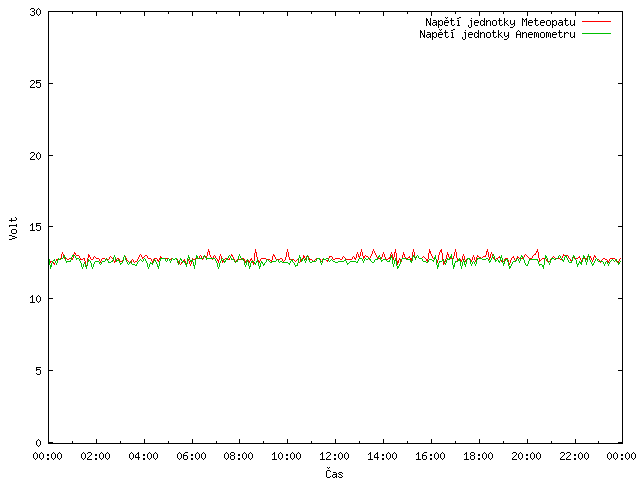Click the 'Čas' x-axis label
This screenshot has width=640, height=480.
[334, 473]
